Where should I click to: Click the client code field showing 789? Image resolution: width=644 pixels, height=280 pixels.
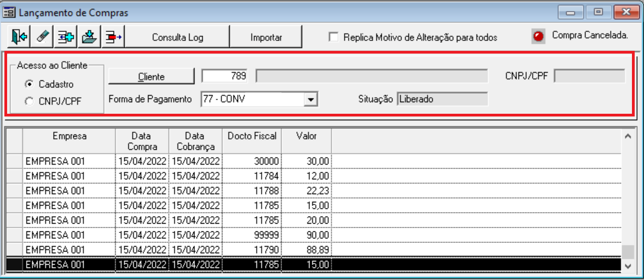225,76
